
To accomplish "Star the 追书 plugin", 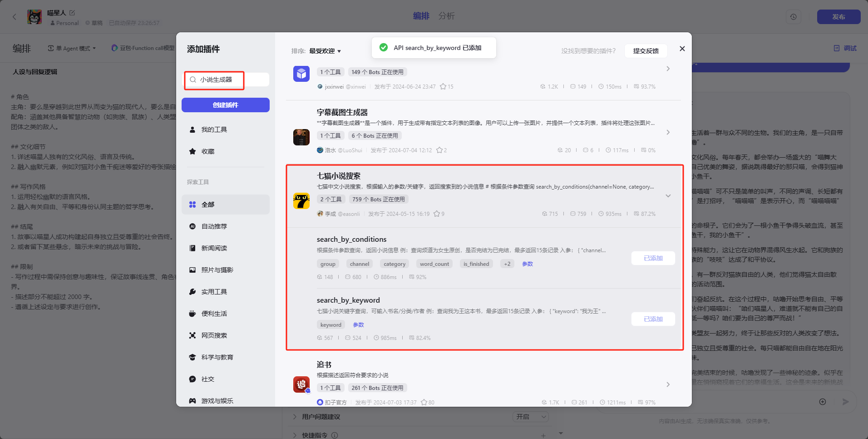I will [x=424, y=402].
